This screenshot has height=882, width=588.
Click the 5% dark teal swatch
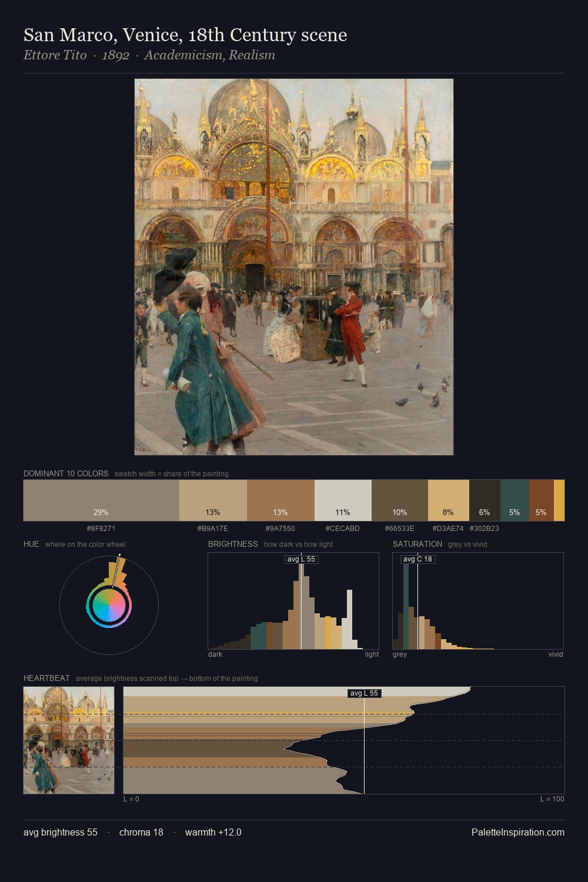click(x=514, y=500)
